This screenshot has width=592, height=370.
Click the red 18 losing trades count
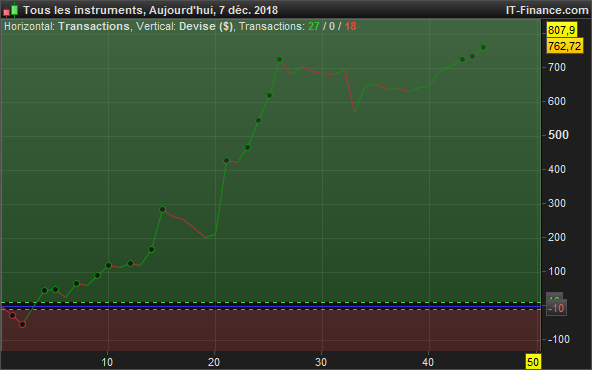click(350, 26)
